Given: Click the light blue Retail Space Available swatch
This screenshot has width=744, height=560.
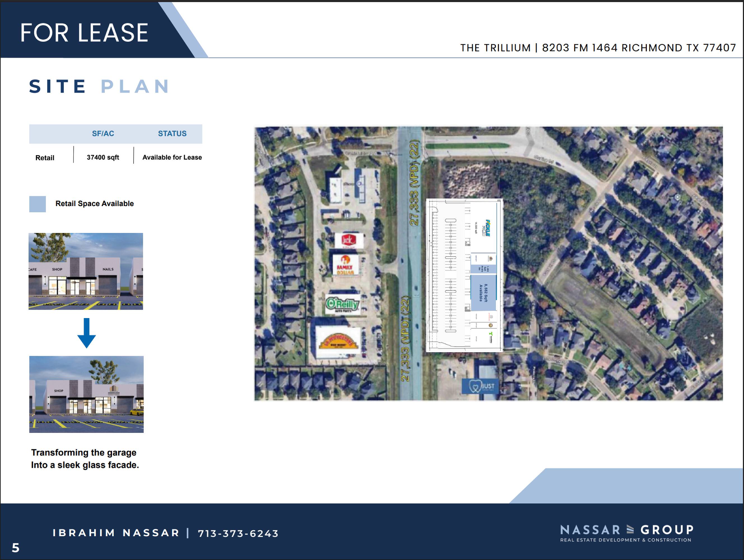Looking at the screenshot, I should (38, 204).
